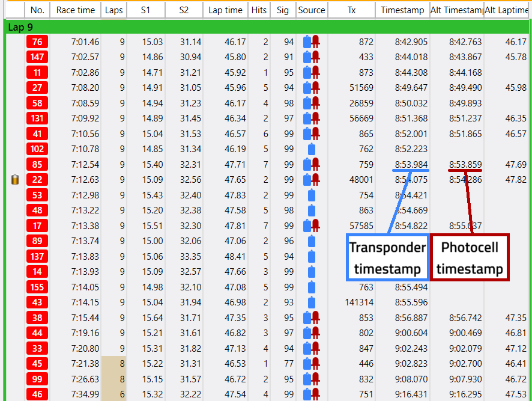Click race time 7:01.46
The width and height of the screenshot is (532, 401).
pos(85,42)
